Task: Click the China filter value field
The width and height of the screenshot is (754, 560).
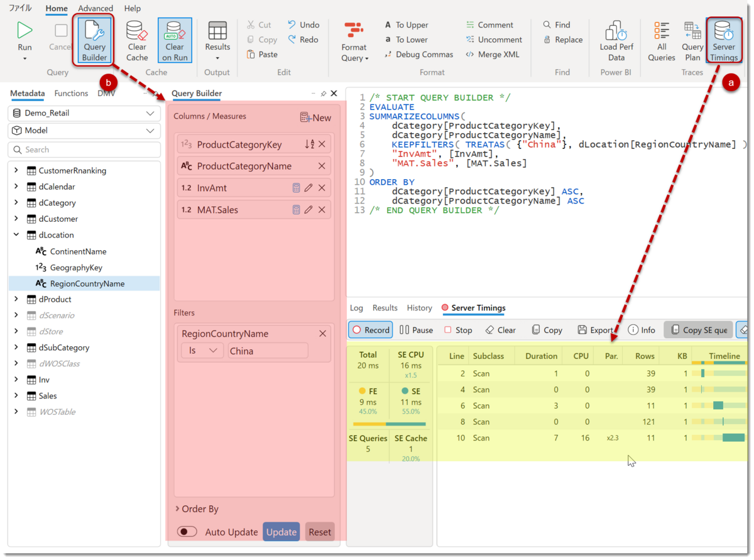Action: coord(268,351)
